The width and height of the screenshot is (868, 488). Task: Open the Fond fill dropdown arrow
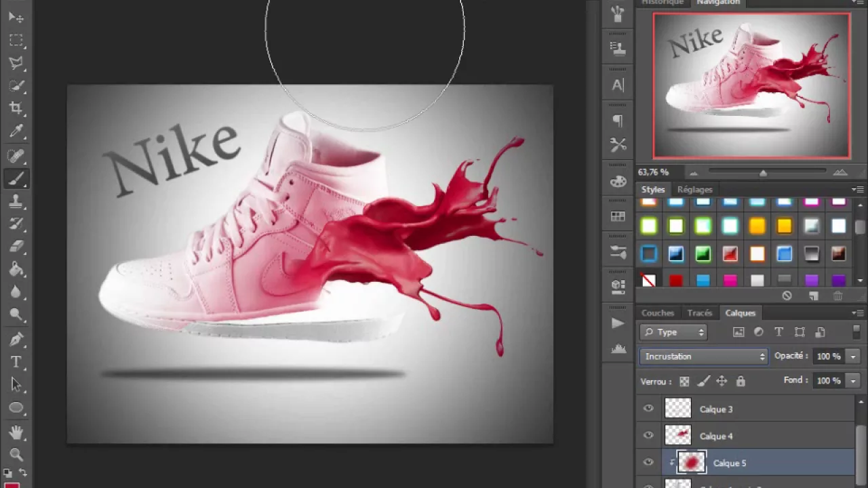tap(853, 381)
